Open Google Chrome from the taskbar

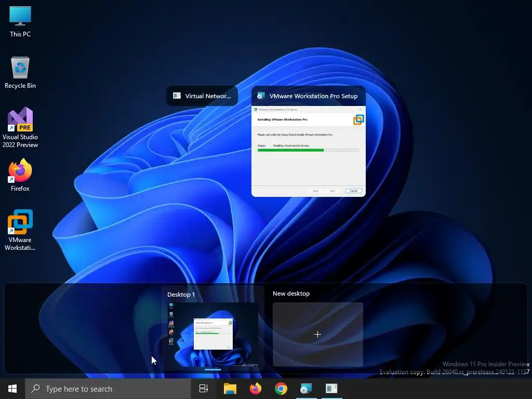point(281,389)
